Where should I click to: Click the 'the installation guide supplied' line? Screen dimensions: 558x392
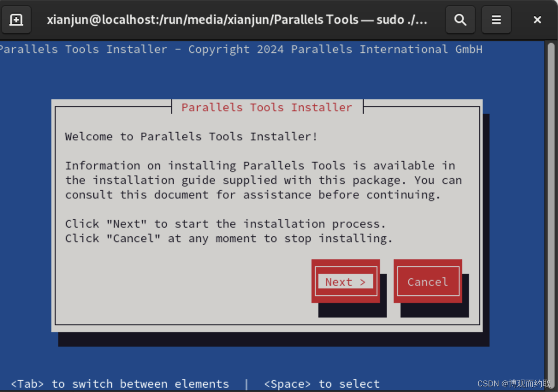coord(264,180)
